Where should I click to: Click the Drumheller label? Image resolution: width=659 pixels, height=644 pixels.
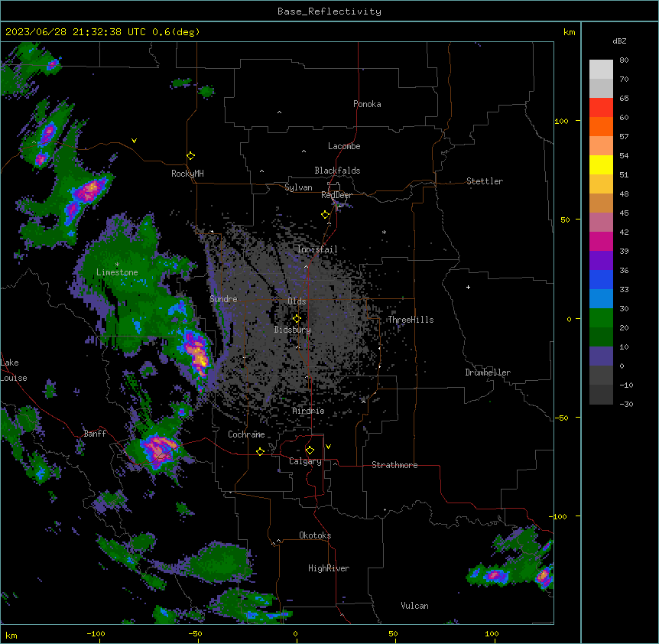pyautogui.click(x=488, y=372)
